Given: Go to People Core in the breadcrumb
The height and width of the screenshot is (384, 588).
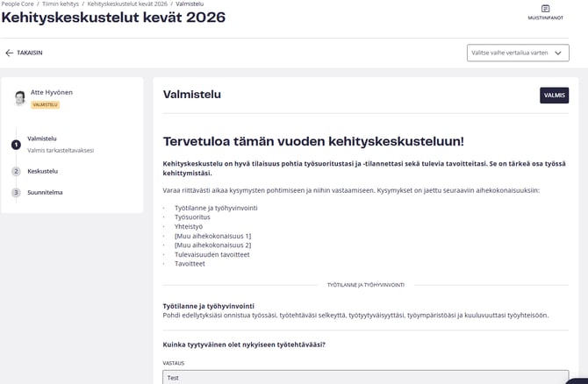Looking at the screenshot, I should (x=18, y=4).
